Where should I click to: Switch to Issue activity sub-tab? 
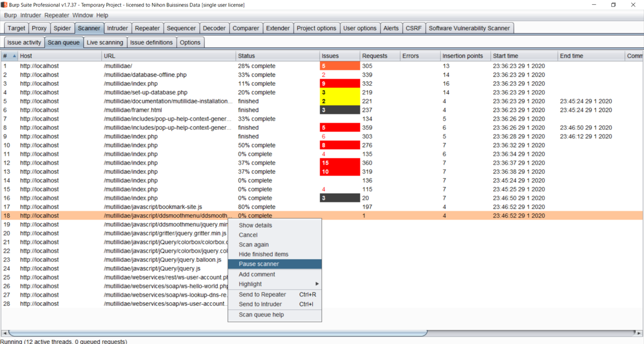(x=24, y=42)
